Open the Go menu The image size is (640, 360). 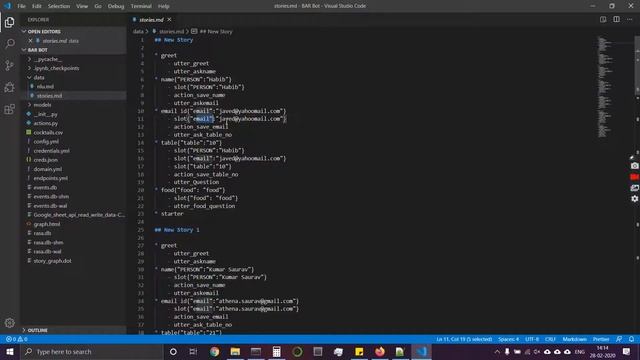pyautogui.click(x=98, y=6)
